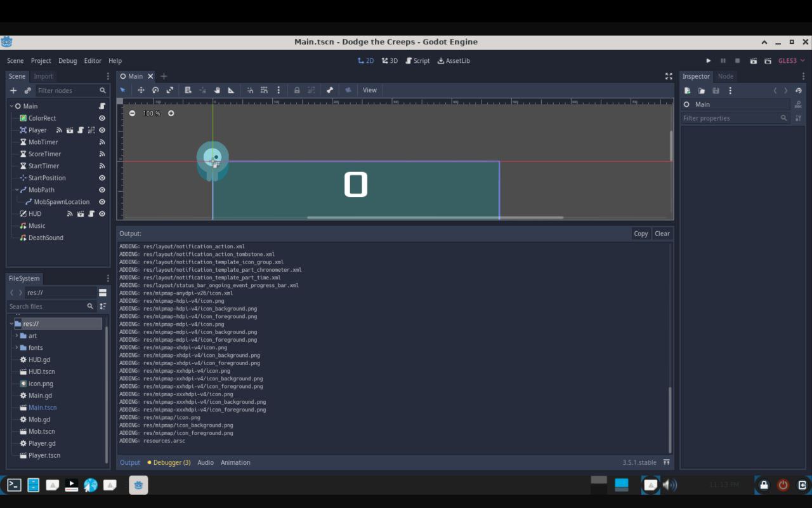Enable smart snapping in the toolbar
Image resolution: width=812 pixels, height=508 pixels.
[x=250, y=90]
